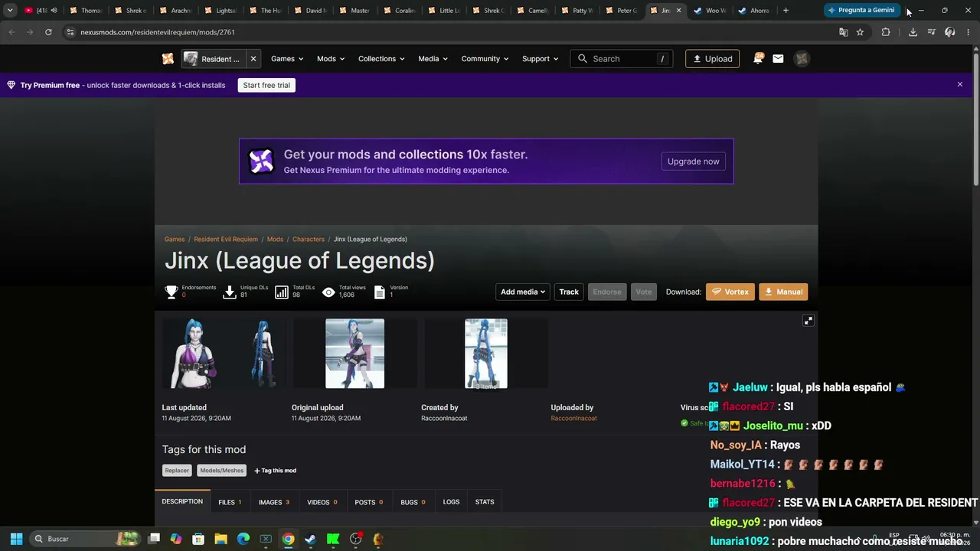This screenshot has width=980, height=551.
Task: Open the Windows Start menu
Action: pyautogui.click(x=16, y=539)
